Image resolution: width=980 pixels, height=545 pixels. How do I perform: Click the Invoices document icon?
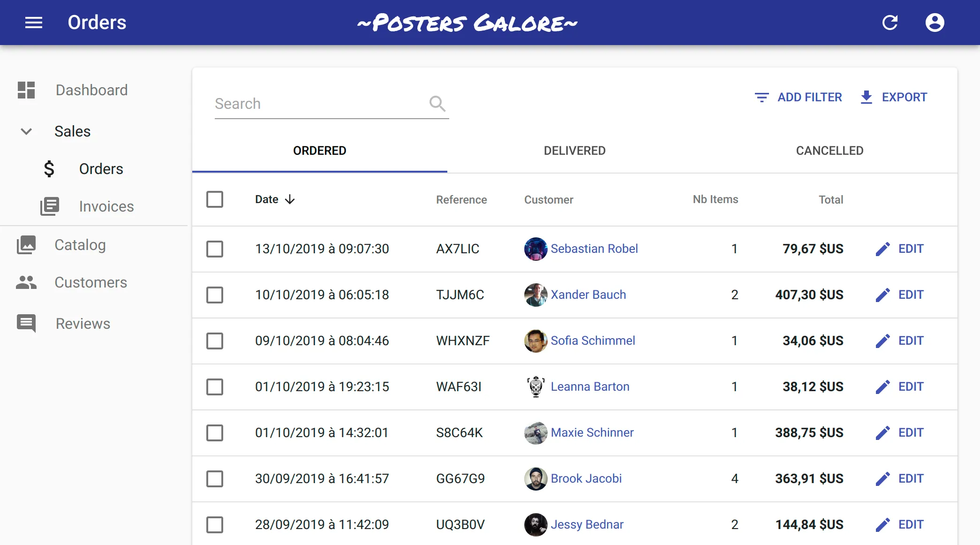point(50,206)
